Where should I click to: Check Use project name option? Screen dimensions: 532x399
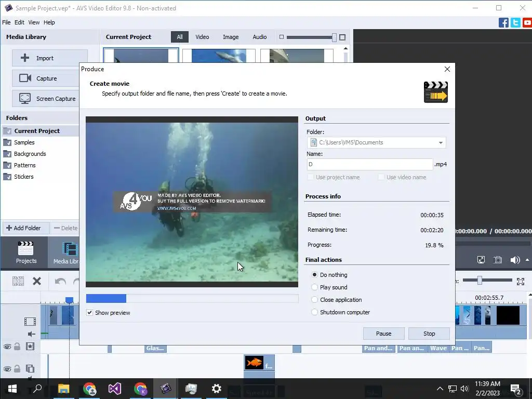pyautogui.click(x=310, y=177)
